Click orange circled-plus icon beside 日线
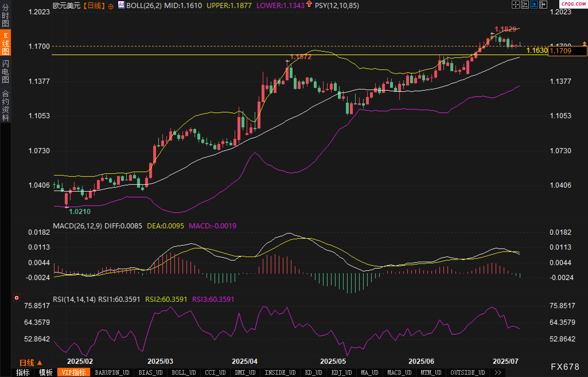 pyautogui.click(x=111, y=6)
